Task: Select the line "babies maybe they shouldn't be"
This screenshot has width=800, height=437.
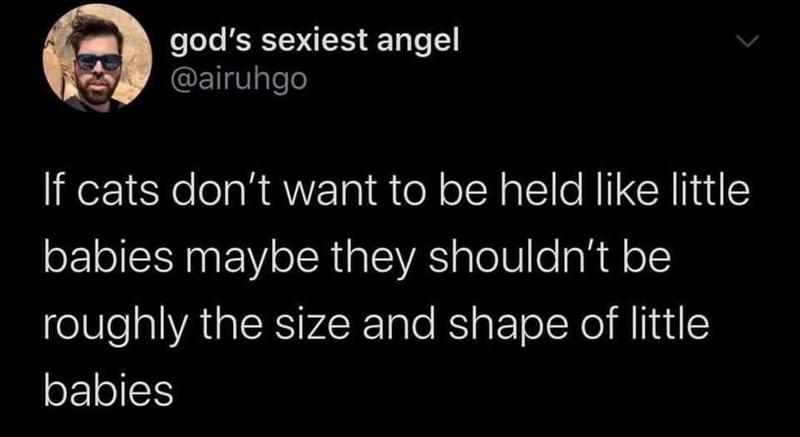Action: (357, 259)
